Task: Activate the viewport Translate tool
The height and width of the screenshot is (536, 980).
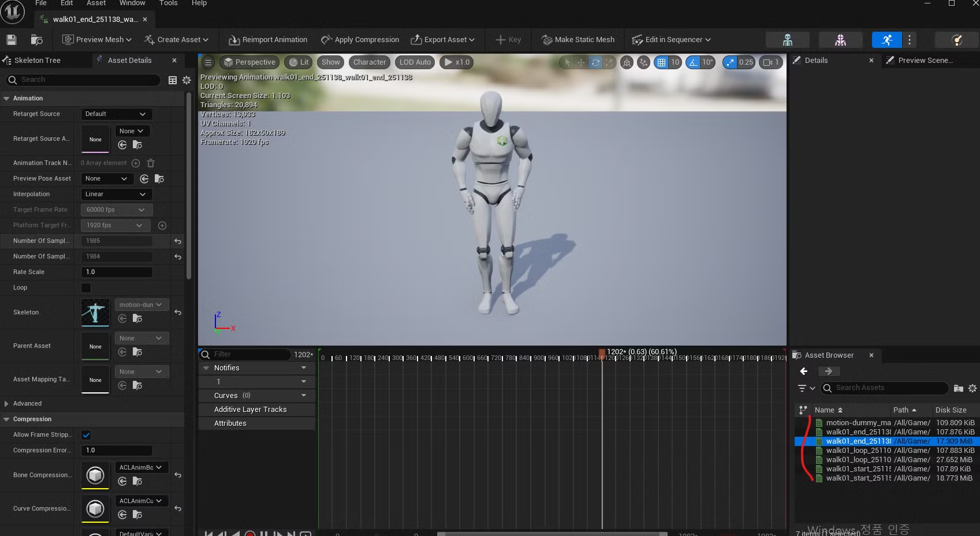Action: (x=581, y=62)
